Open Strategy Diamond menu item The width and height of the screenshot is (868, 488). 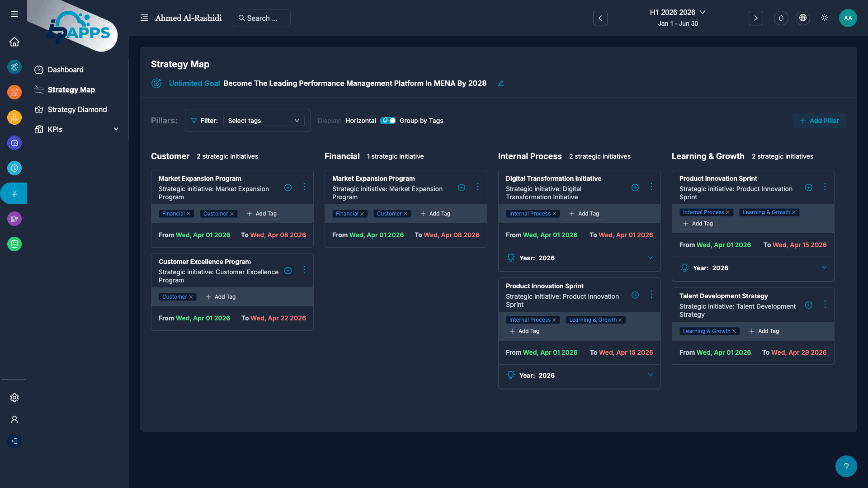[x=77, y=109]
